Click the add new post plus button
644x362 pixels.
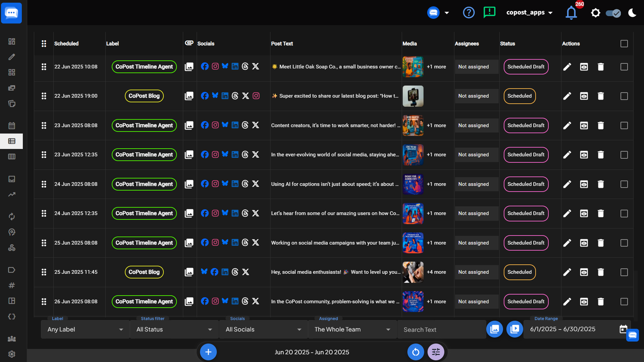pos(208,352)
